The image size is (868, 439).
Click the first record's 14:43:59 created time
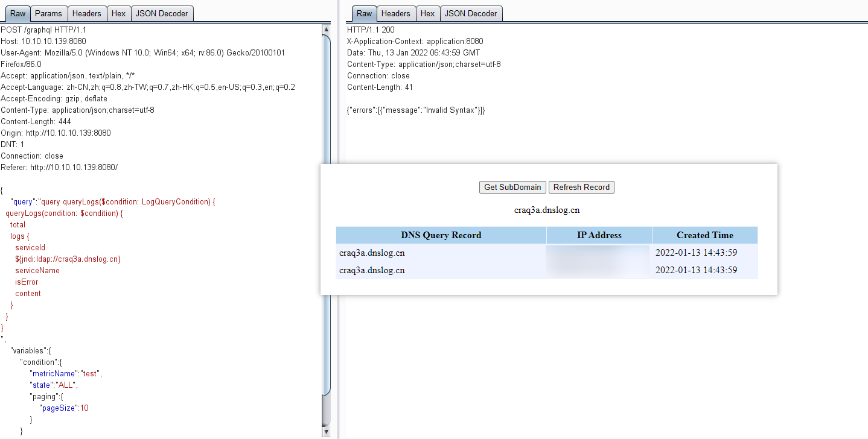697,253
